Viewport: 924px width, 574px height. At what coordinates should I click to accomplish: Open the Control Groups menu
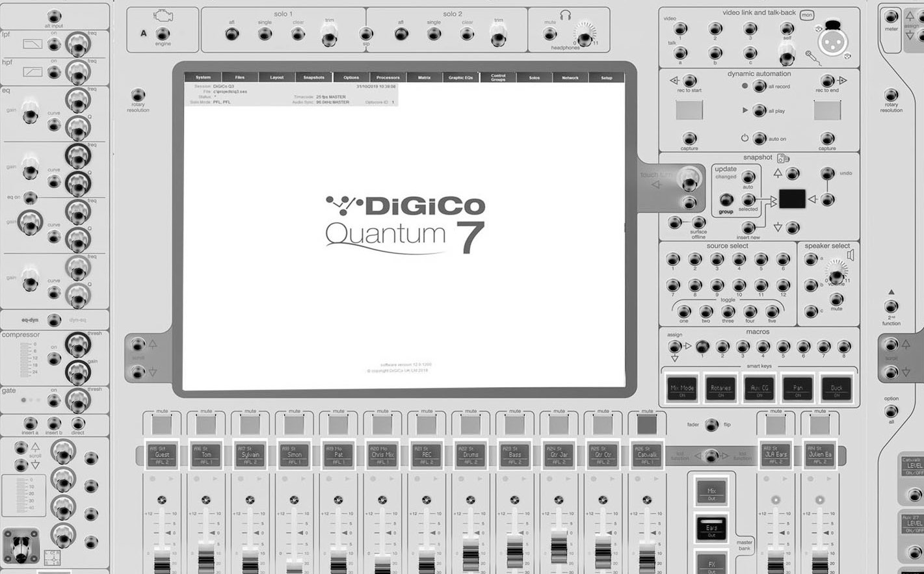click(498, 77)
